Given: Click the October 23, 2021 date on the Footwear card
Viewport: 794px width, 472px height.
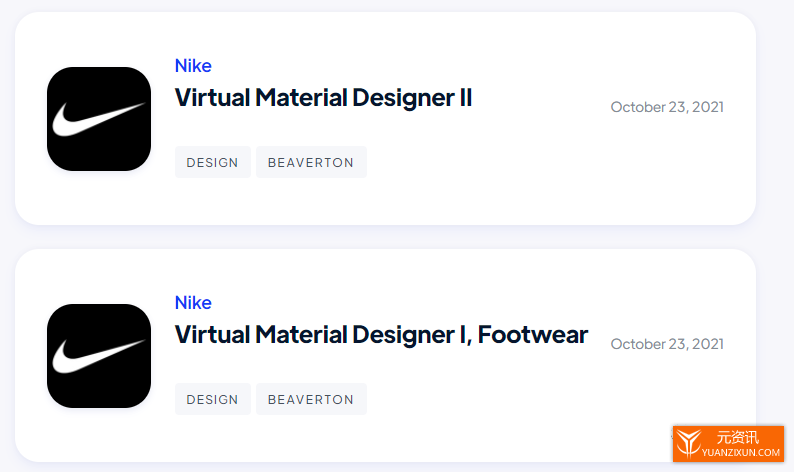Looking at the screenshot, I should click(x=667, y=344).
